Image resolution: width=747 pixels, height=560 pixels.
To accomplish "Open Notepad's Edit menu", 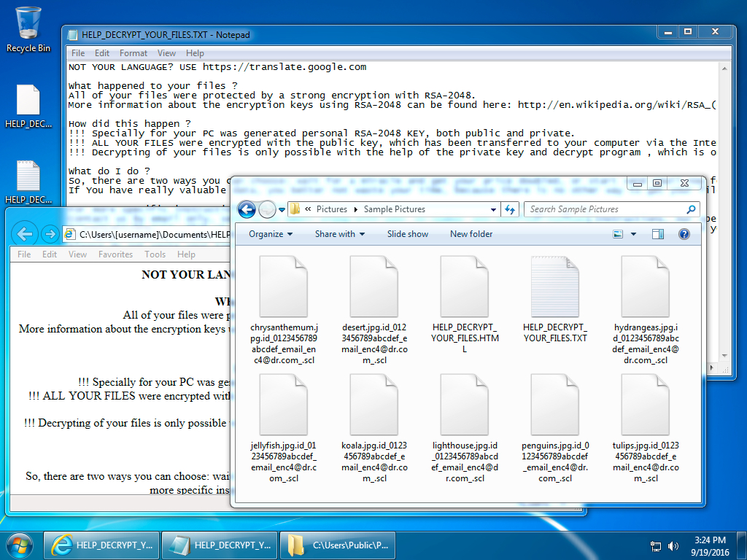I will pos(101,52).
